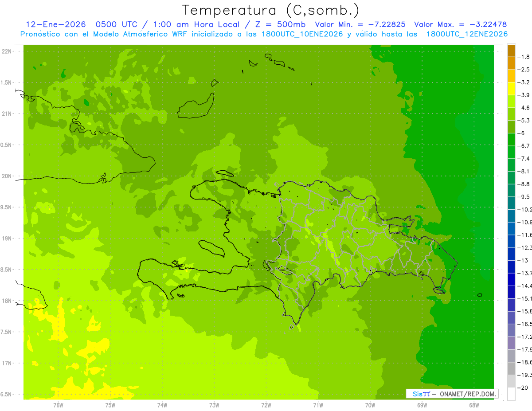
Task: Pick the orange swatch between -1.8 and -2.5
Action: [x=511, y=63]
